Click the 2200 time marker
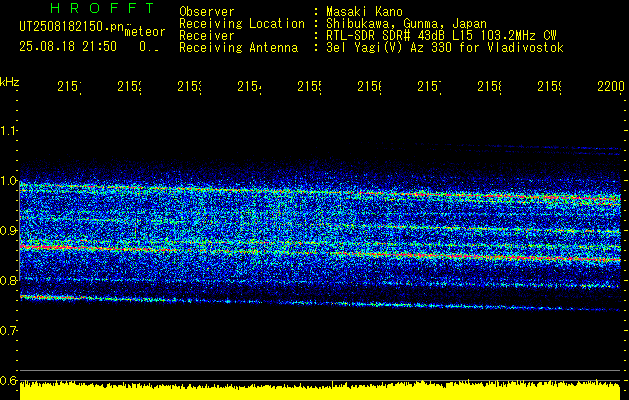This screenshot has height=400, width=629. [x=611, y=87]
